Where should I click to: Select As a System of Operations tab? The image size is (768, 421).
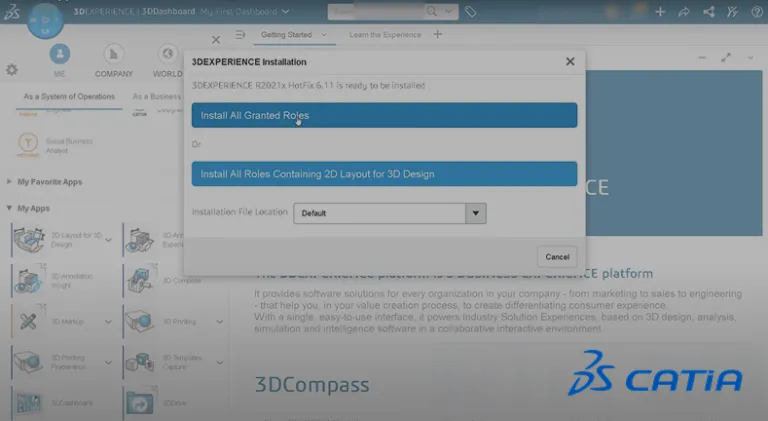[x=69, y=96]
